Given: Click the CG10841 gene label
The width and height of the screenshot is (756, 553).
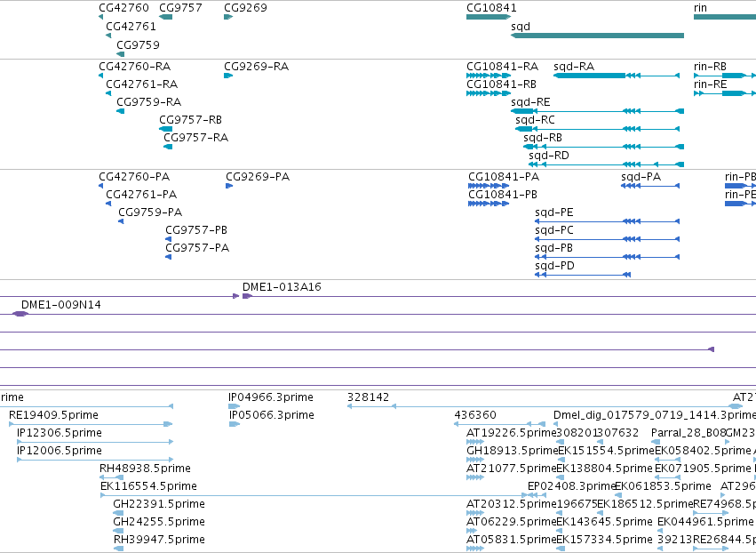Looking at the screenshot, I should click(x=491, y=8).
